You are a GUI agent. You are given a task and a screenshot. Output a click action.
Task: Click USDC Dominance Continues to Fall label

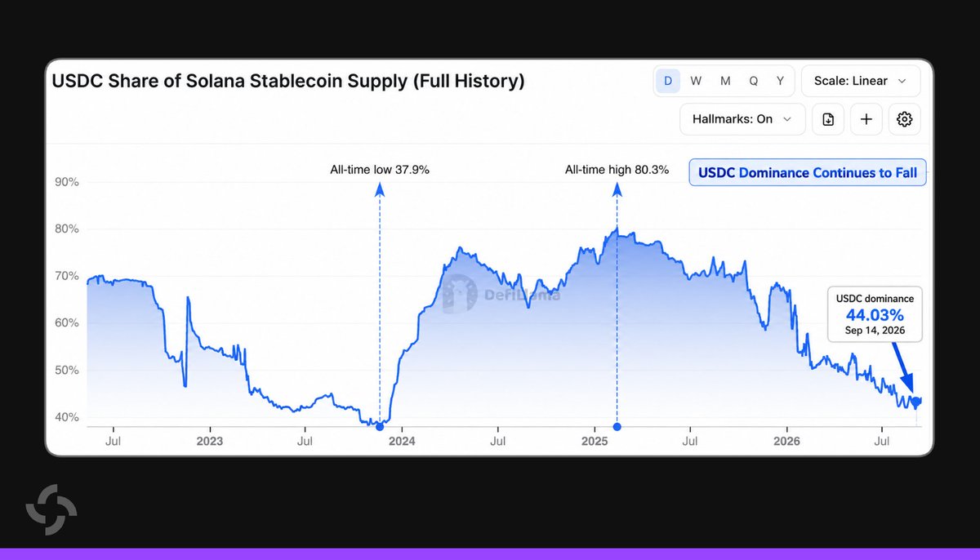click(x=808, y=172)
